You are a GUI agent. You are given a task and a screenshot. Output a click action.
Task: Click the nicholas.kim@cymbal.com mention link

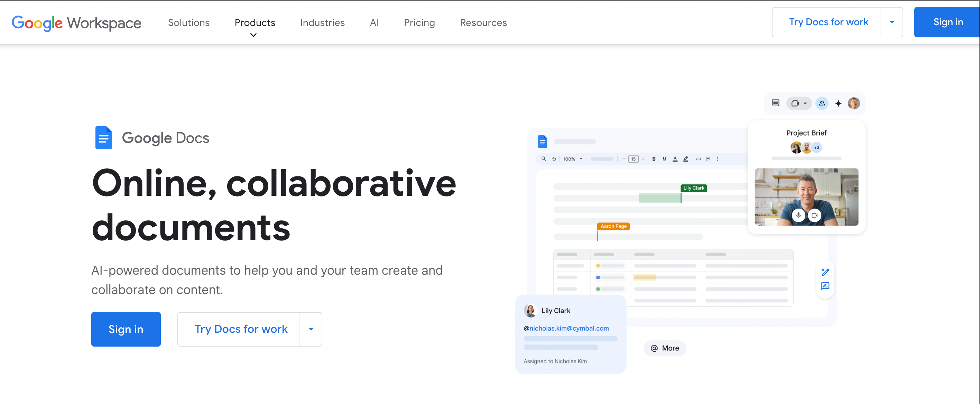coord(569,328)
